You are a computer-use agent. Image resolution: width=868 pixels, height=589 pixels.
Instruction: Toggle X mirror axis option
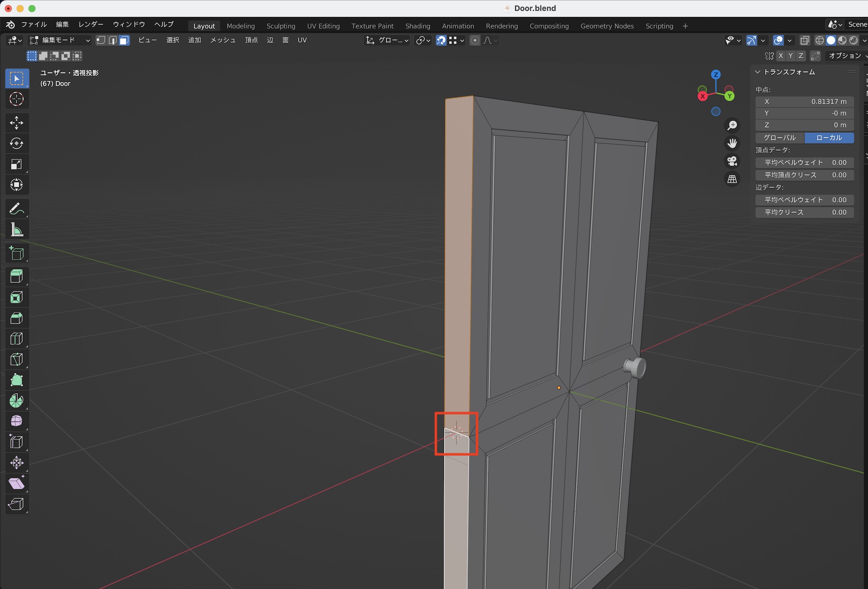781,56
